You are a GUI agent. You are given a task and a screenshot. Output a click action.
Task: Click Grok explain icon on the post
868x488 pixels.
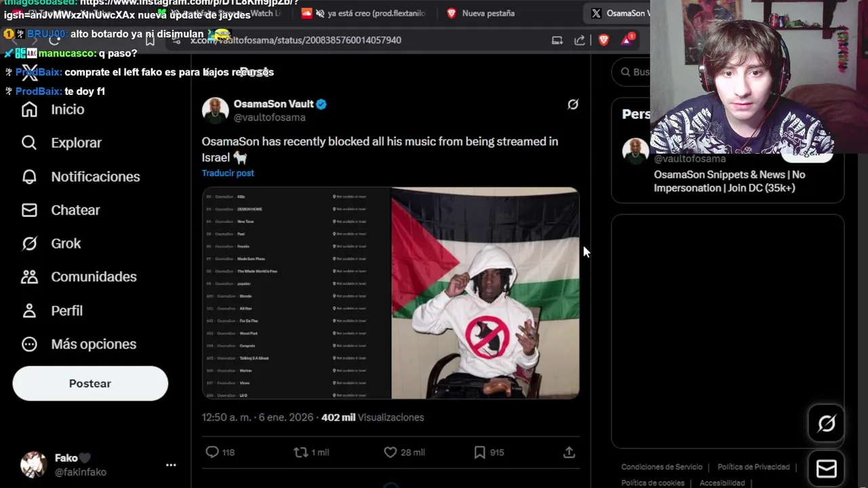(573, 104)
